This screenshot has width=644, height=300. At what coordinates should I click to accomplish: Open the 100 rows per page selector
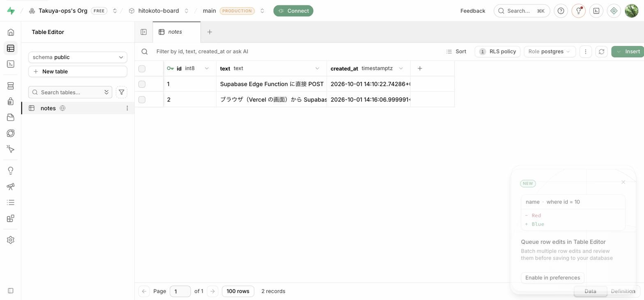tap(238, 291)
